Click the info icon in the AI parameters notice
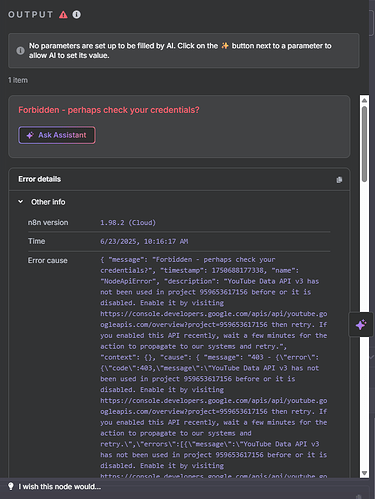 point(20,51)
